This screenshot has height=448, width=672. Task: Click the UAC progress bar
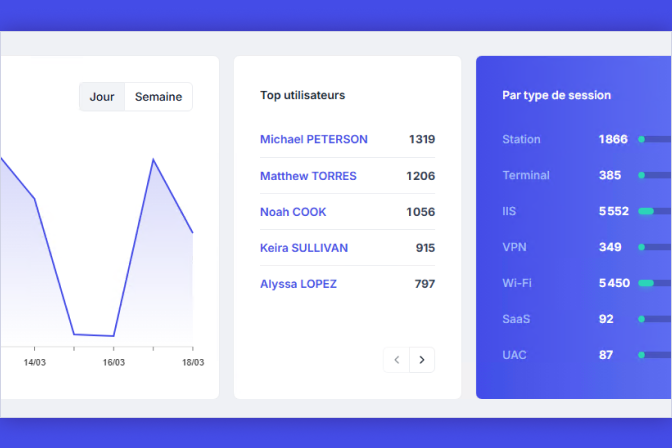(x=654, y=355)
